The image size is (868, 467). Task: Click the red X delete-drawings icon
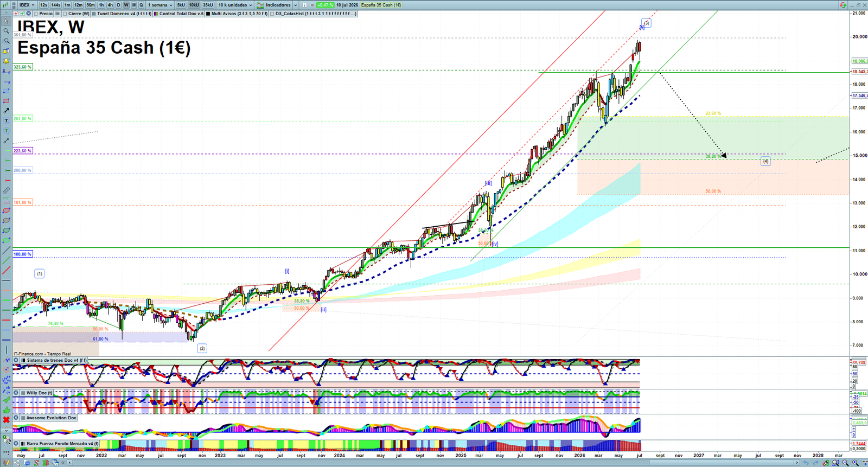[6, 420]
